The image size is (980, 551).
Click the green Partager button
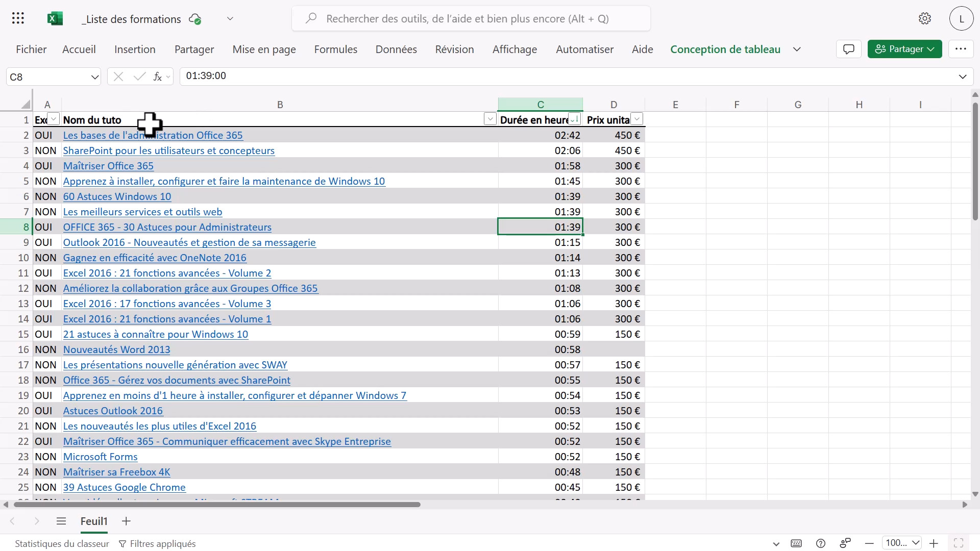tap(904, 49)
